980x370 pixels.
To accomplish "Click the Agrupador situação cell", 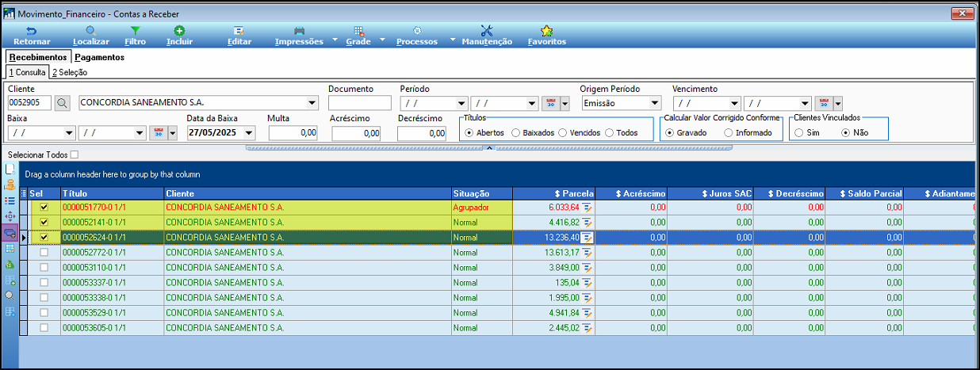I will 481,207.
